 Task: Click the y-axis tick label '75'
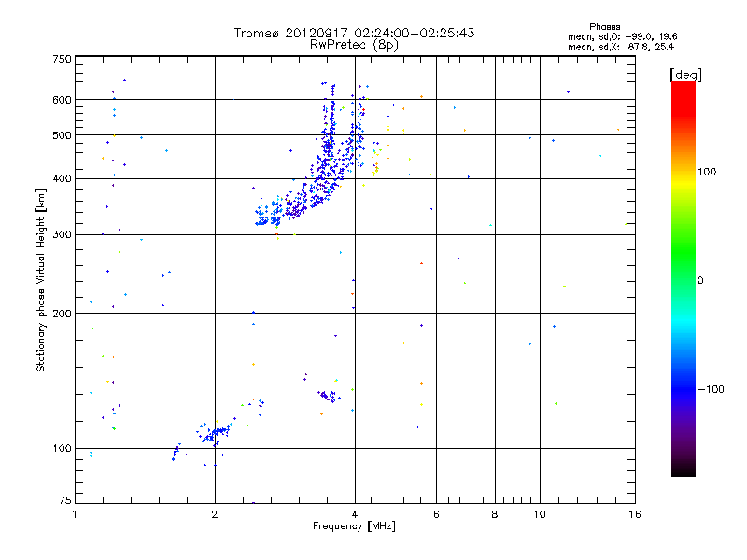65,500
